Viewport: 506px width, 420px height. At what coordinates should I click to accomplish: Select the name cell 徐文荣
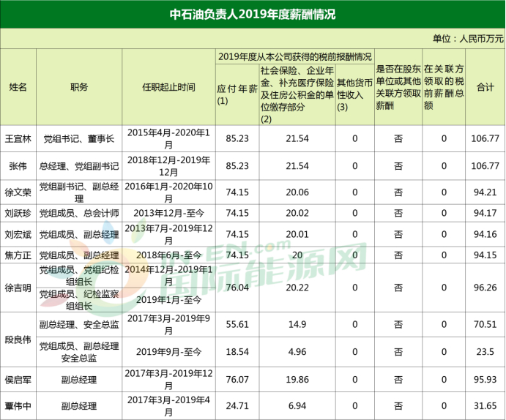tap(18, 192)
